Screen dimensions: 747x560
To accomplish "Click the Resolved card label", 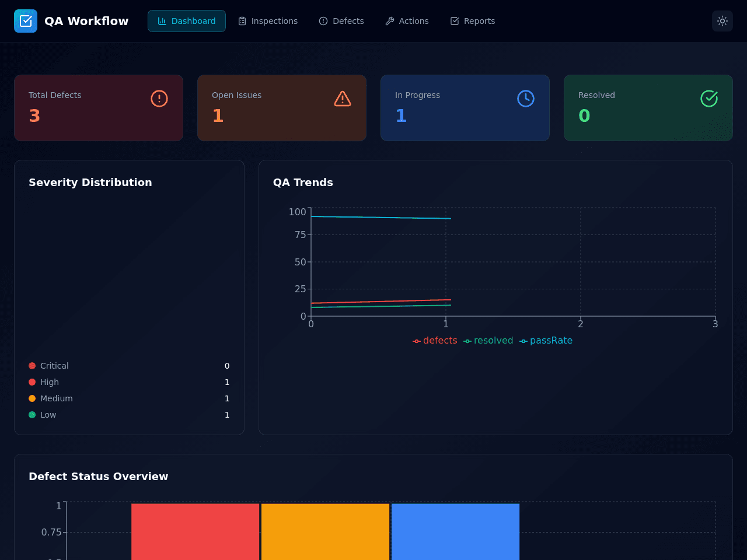I will point(596,95).
